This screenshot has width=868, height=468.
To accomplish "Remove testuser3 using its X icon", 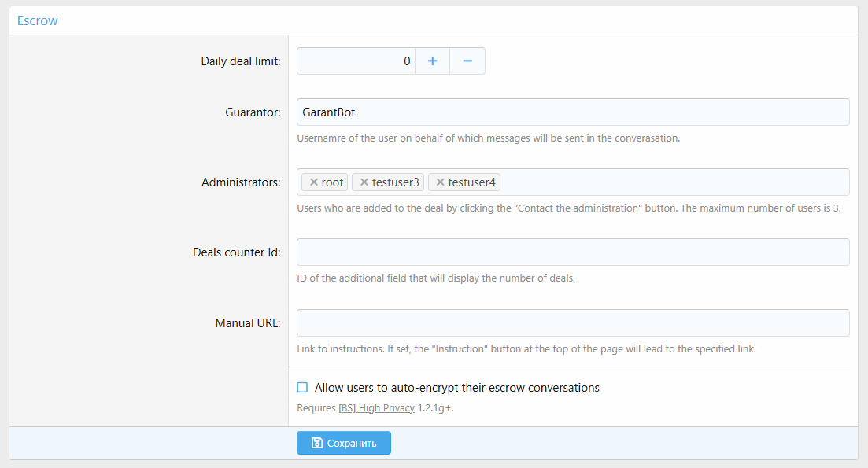I will pos(364,182).
